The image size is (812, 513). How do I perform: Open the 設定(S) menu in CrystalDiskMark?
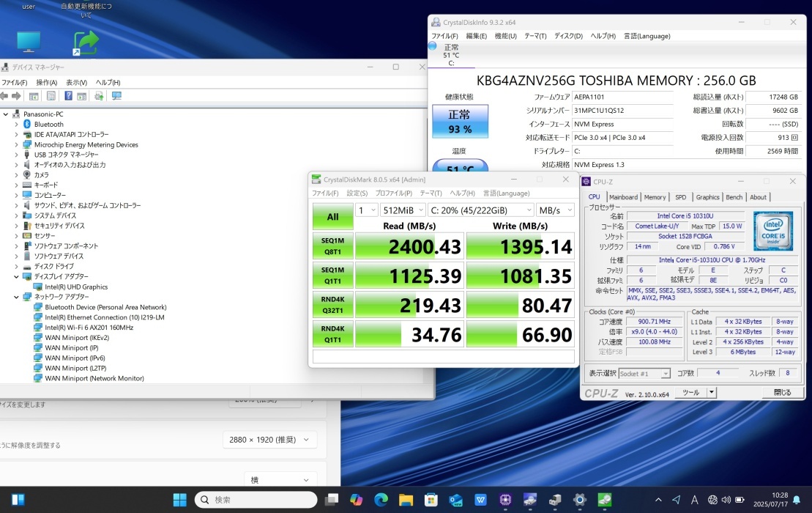357,193
